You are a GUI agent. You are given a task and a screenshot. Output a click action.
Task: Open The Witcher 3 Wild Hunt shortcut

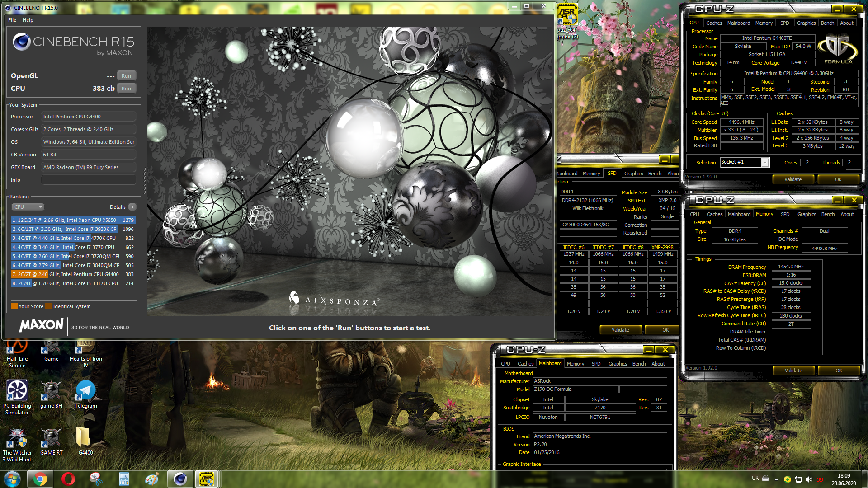(17, 445)
